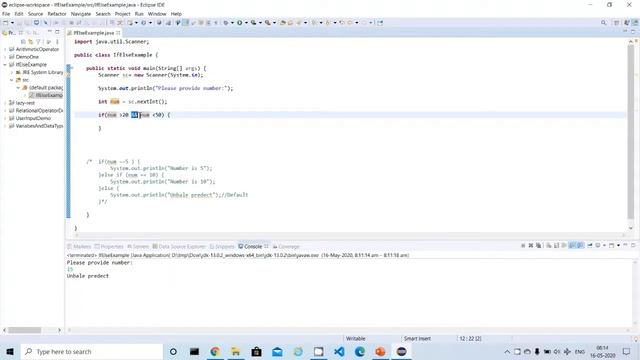
Task: Click the Clear Console icon
Action: click(549, 246)
